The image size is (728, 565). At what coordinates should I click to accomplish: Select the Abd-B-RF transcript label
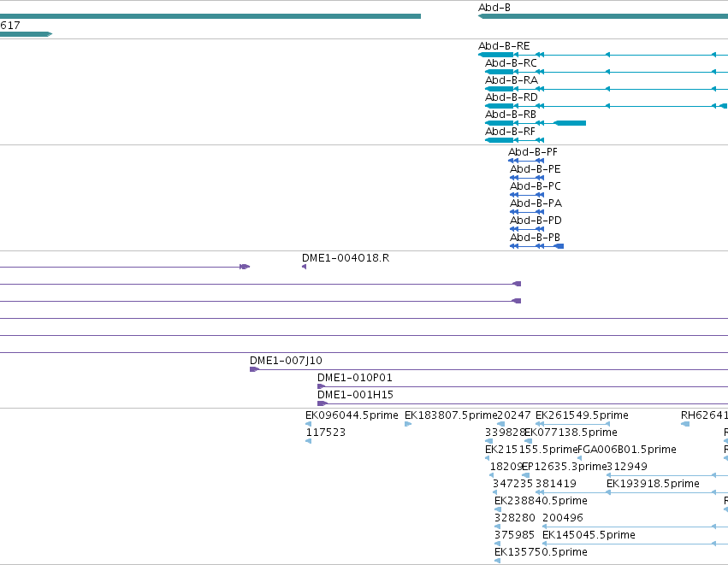point(510,132)
